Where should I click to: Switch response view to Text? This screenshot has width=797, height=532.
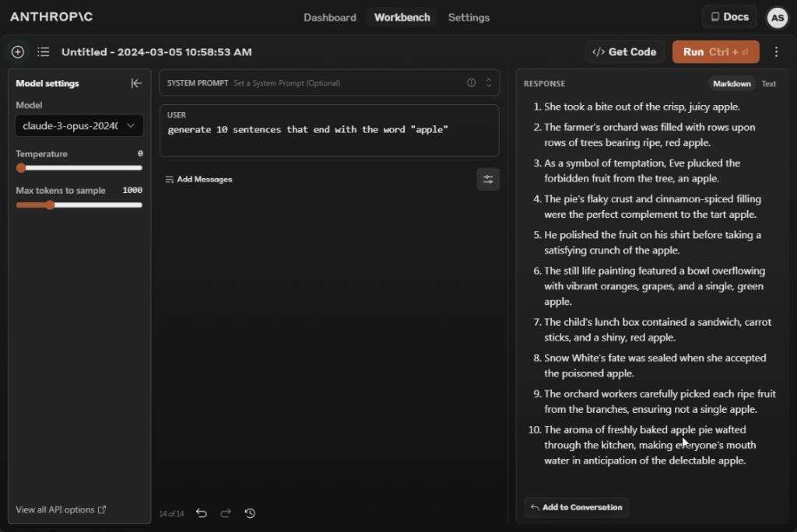click(x=769, y=84)
